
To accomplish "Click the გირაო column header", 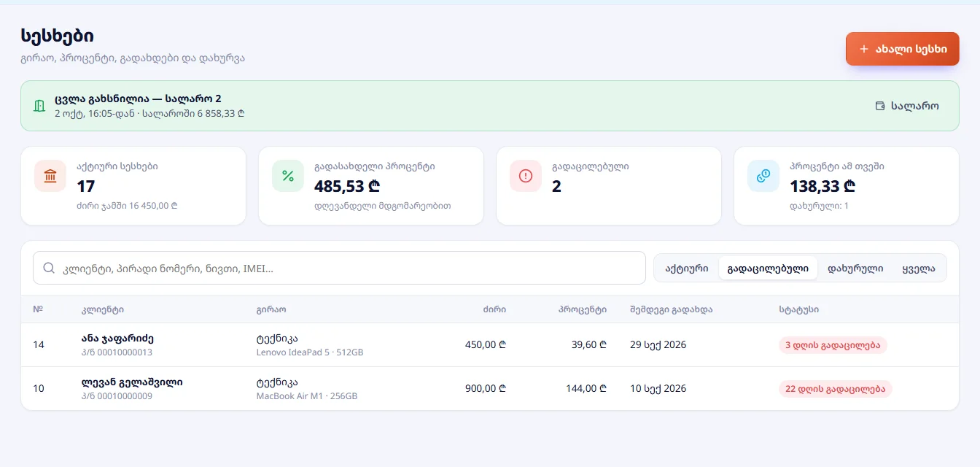I will pos(271,309).
